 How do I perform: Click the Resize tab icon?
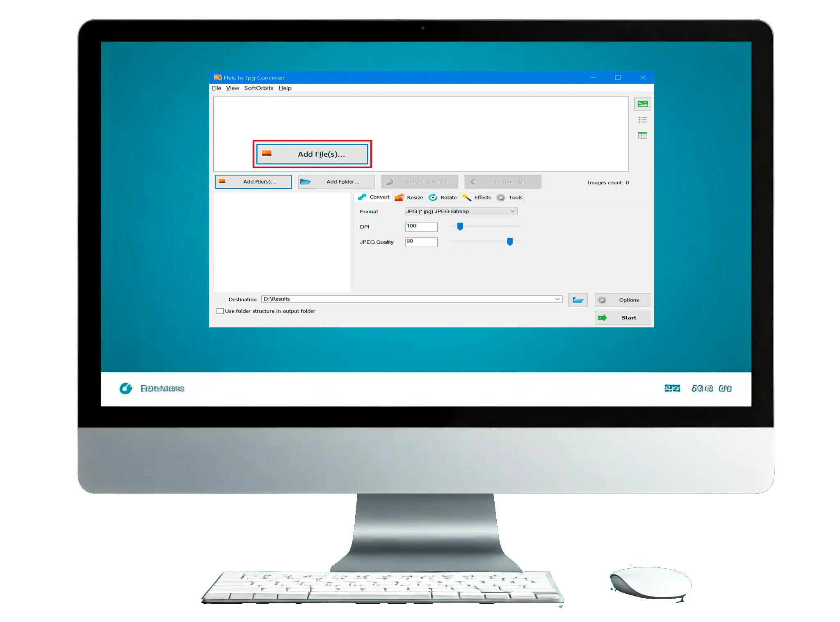tap(400, 197)
